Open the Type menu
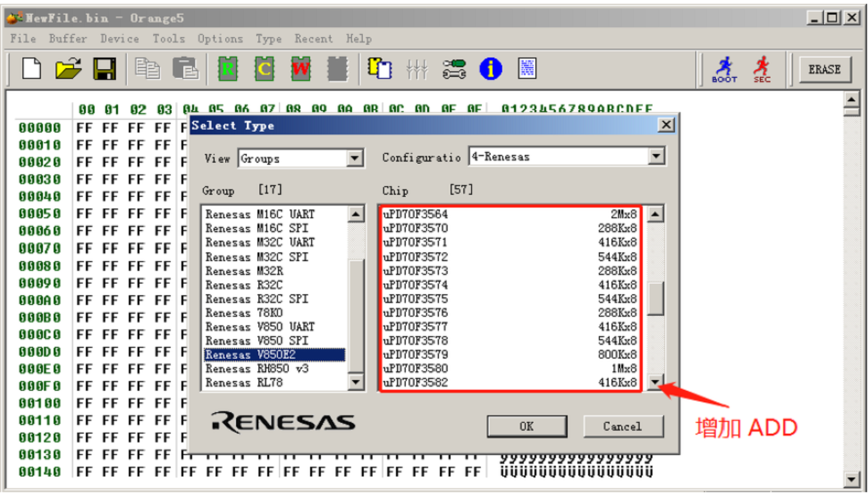This screenshot has width=868, height=495. 268,39
